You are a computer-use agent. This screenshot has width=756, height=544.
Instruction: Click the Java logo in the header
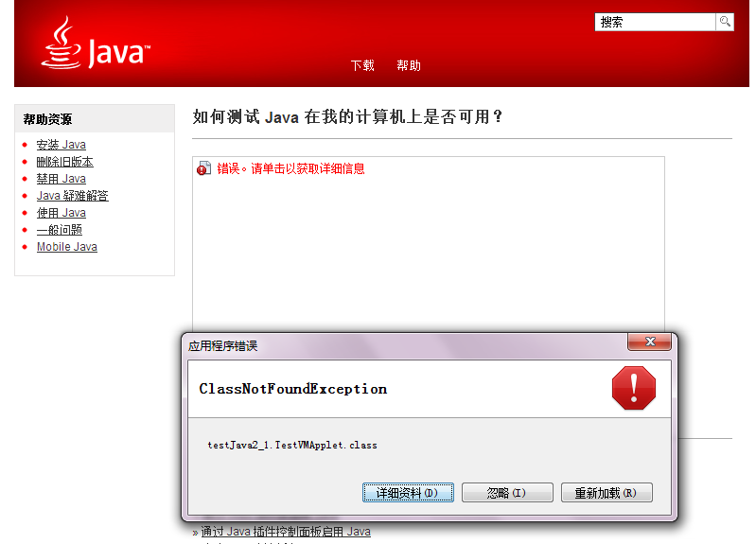pos(96,44)
